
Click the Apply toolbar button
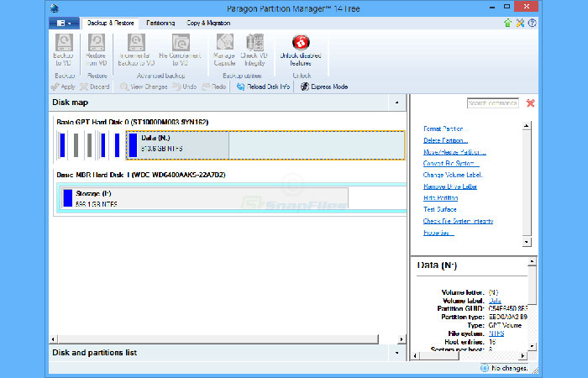coord(63,87)
